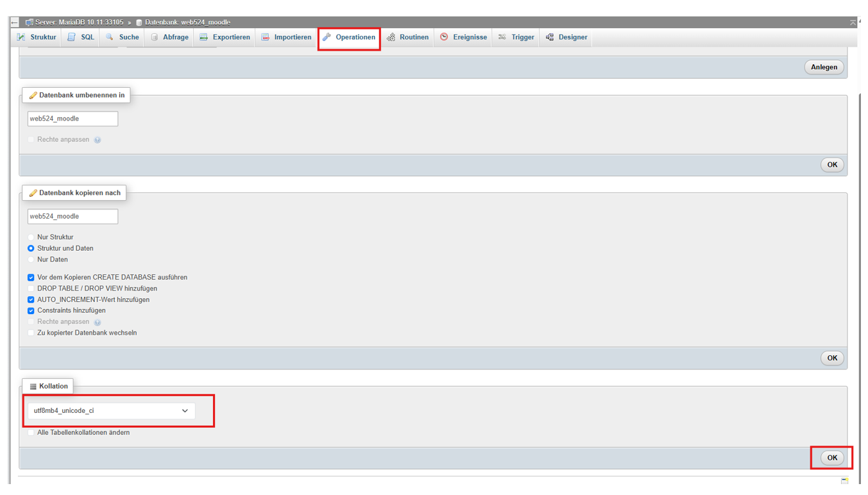Open the Ereignisse tab
The image size is (868, 495).
click(464, 37)
